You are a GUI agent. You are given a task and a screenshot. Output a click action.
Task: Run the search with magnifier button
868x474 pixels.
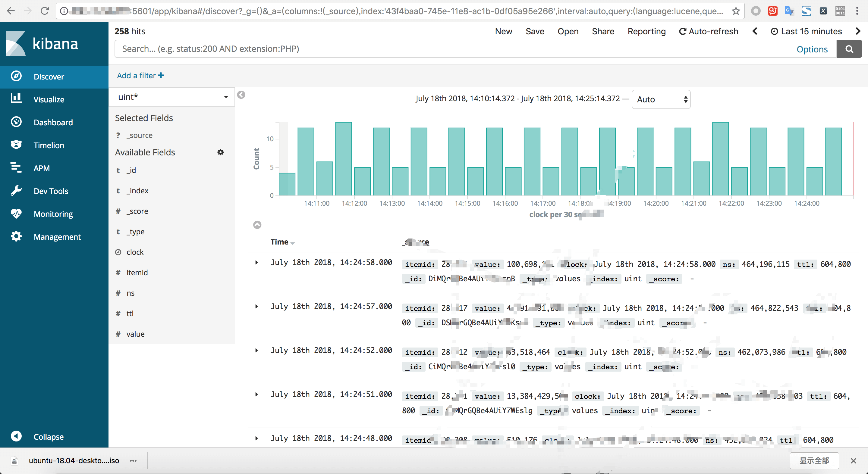pos(849,49)
